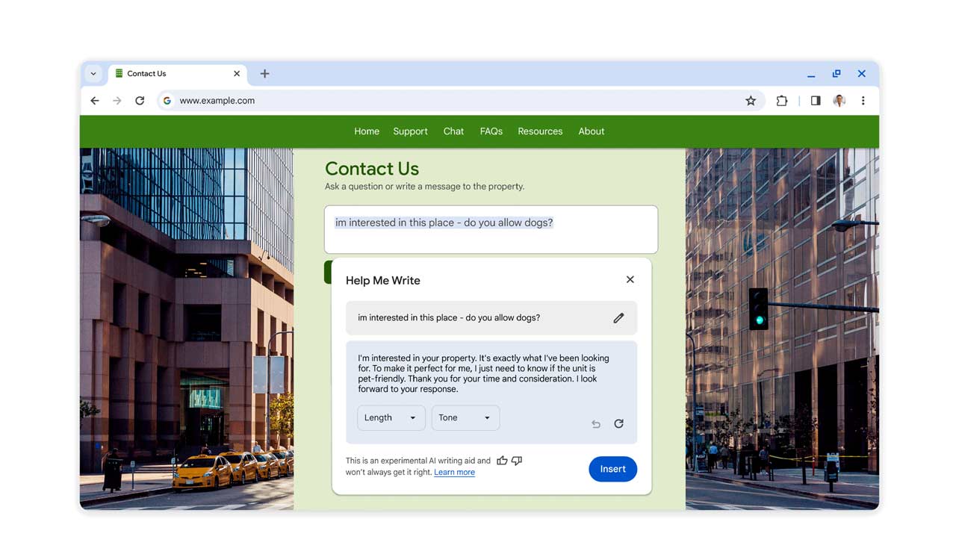
Task: Regenerate the suggested message
Action: pos(618,423)
